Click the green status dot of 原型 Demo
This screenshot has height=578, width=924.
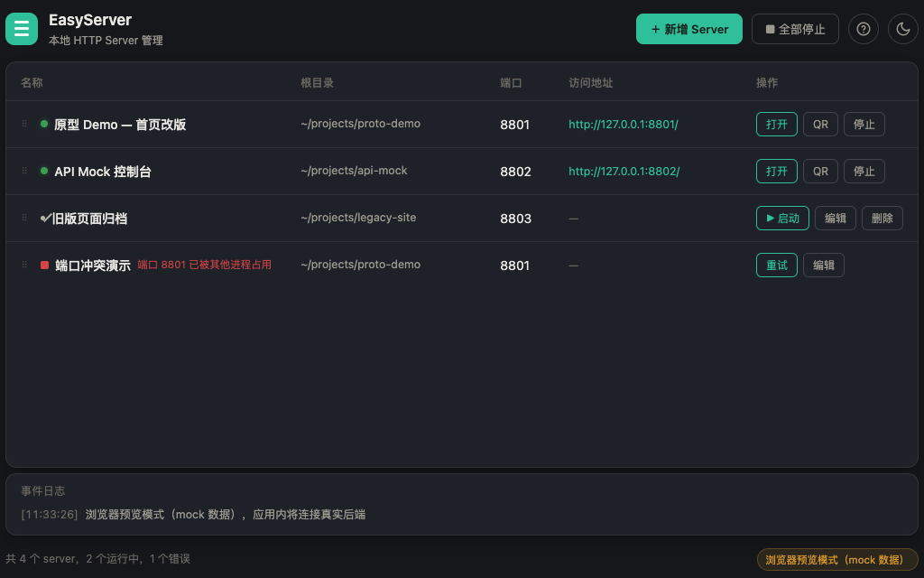click(x=44, y=124)
